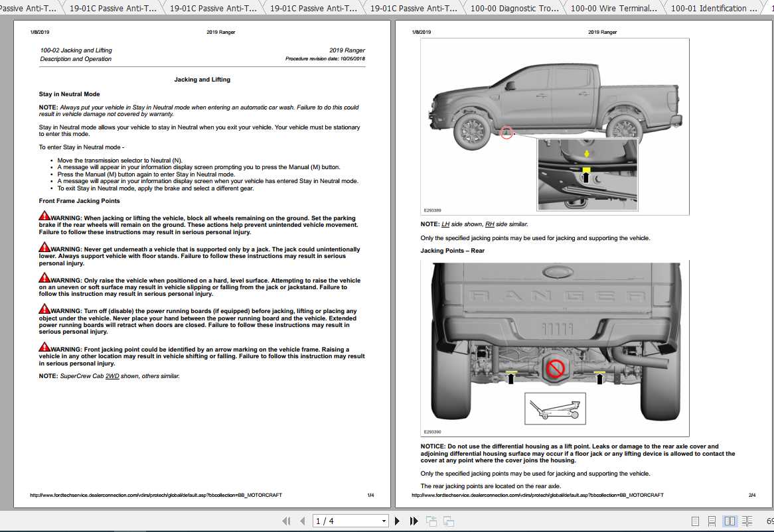Click the underlined LH link in the note
Image resolution: width=774 pixels, height=532 pixels.
pos(445,224)
